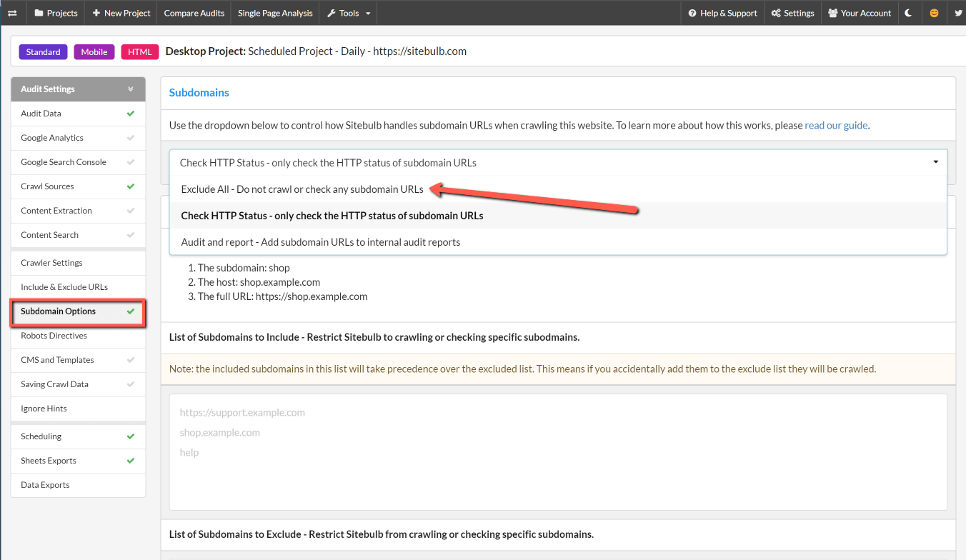Click the dropdown caret arrow

coord(935,162)
